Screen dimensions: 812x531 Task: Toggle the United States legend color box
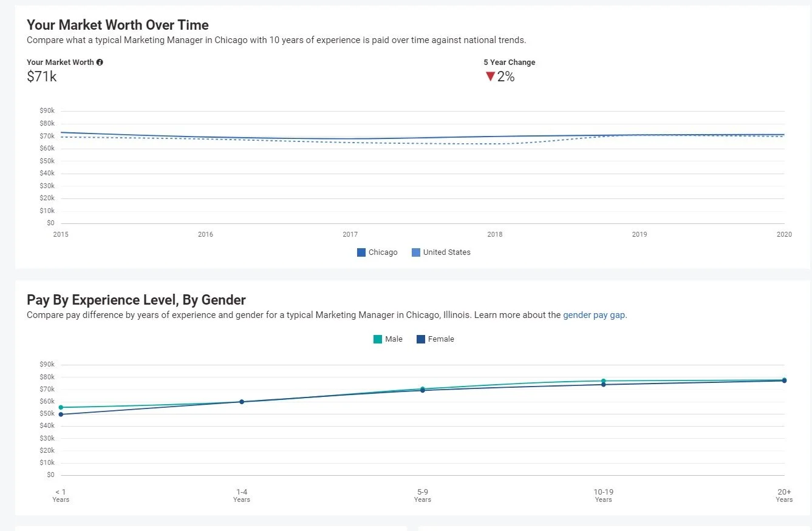tap(416, 252)
